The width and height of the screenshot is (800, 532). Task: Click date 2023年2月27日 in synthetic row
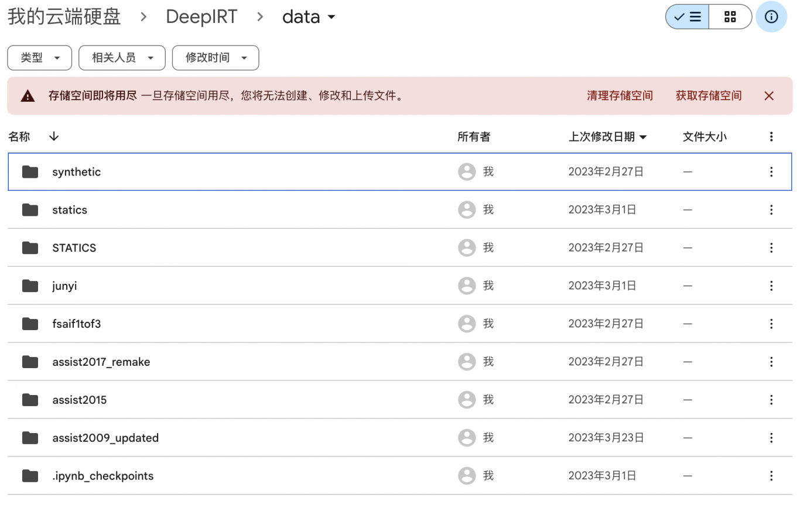click(606, 171)
